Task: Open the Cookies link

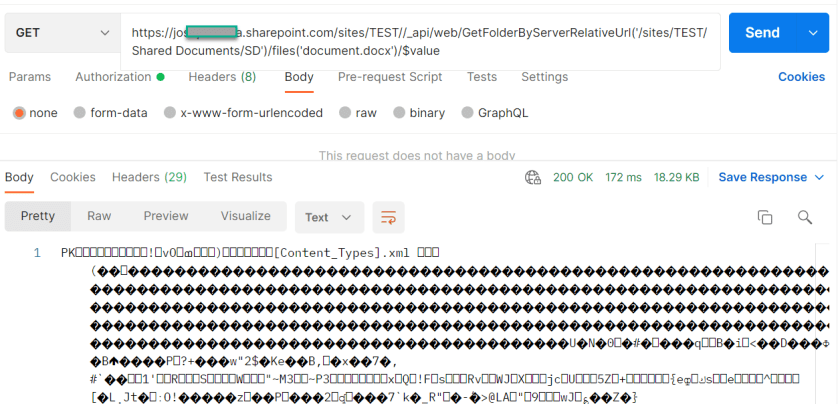Action: (801, 77)
